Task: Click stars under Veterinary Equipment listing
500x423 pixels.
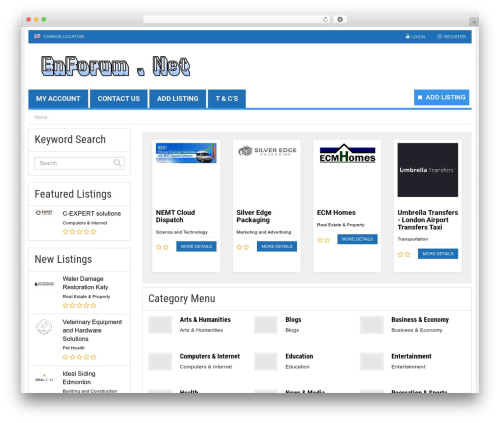Action: pyautogui.click(x=79, y=357)
